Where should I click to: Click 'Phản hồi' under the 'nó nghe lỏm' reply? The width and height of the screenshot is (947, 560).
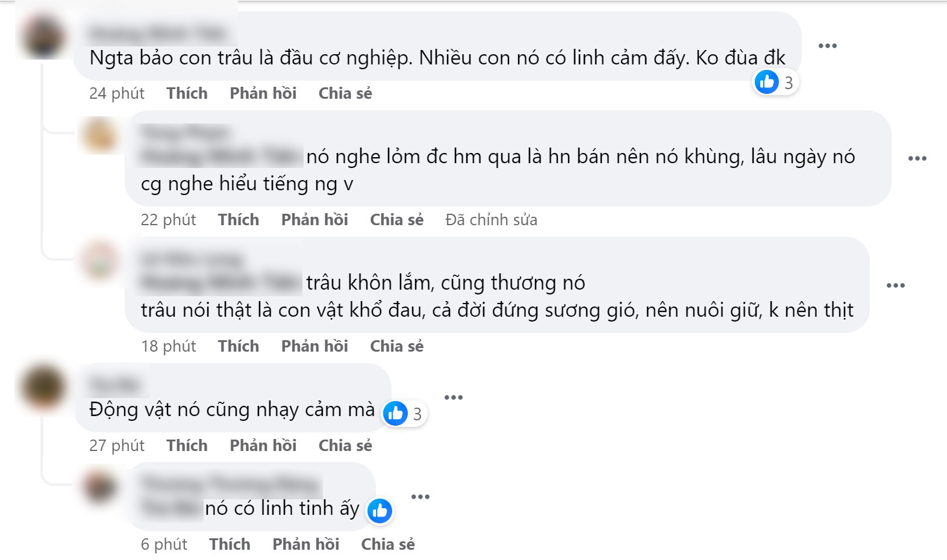click(314, 219)
